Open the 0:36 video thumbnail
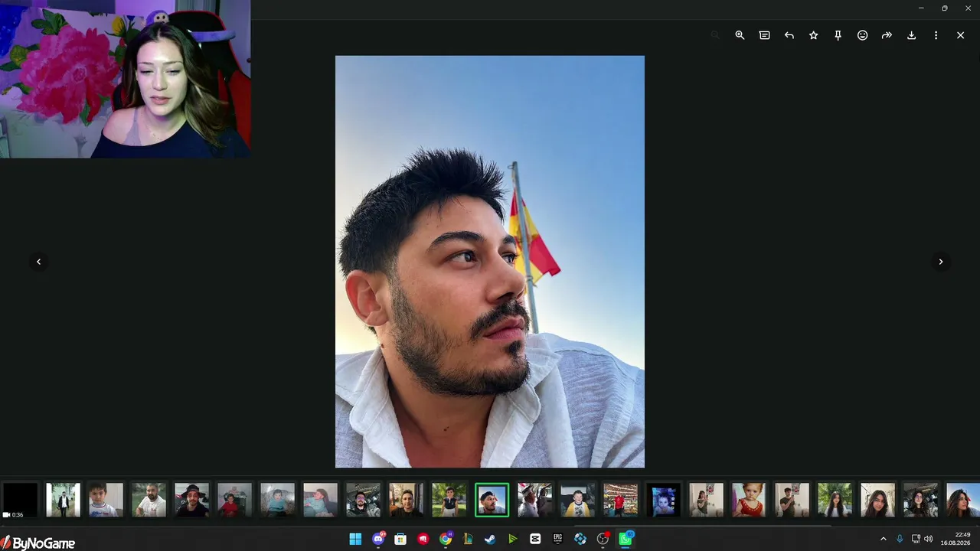 (20, 500)
